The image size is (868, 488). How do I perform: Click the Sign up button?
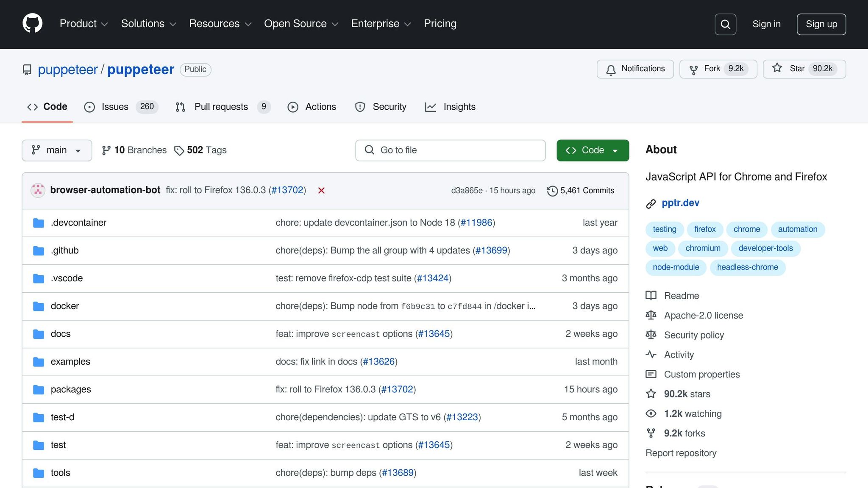[x=821, y=24]
